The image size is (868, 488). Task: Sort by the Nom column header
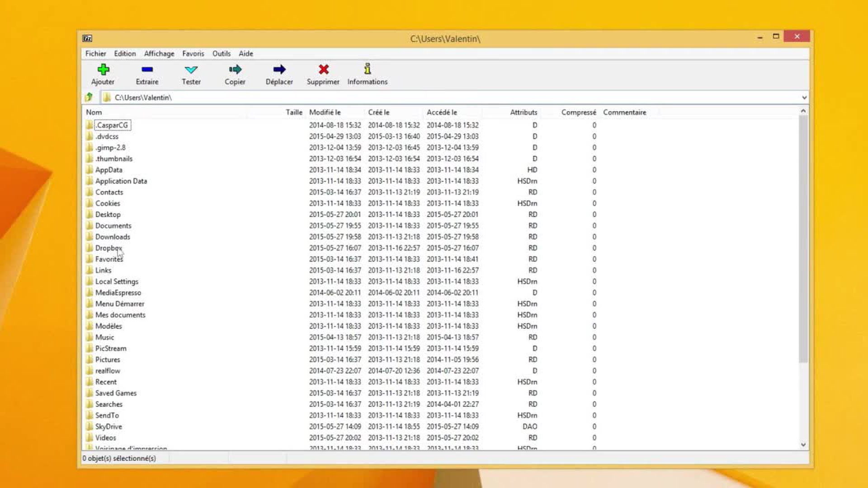coord(94,112)
